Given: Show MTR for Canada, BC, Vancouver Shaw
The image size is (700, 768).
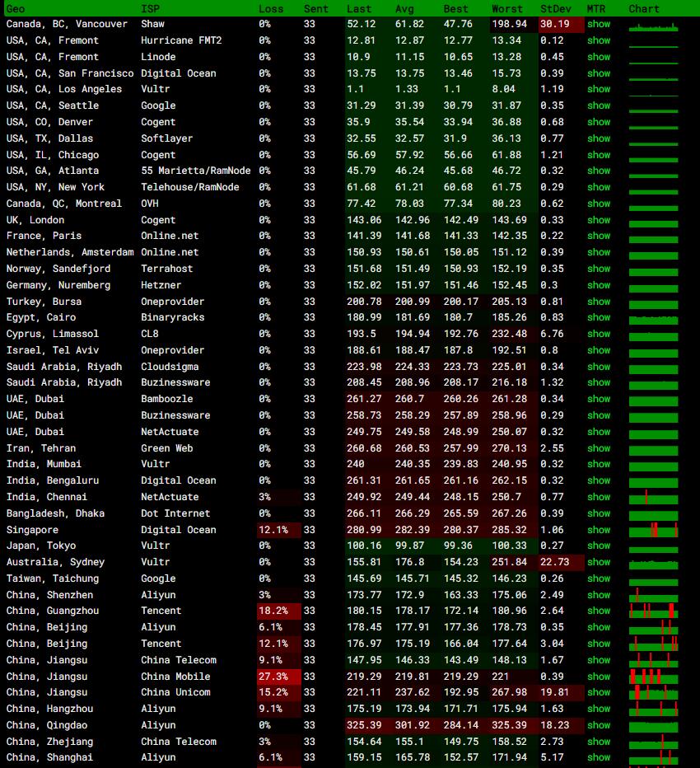Looking at the screenshot, I should (599, 24).
